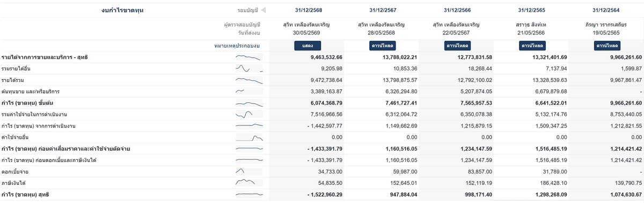
Task: Open sparkline chart for รายได้จากการขายและบริการ - สุทธิ
Action: click(250, 57)
